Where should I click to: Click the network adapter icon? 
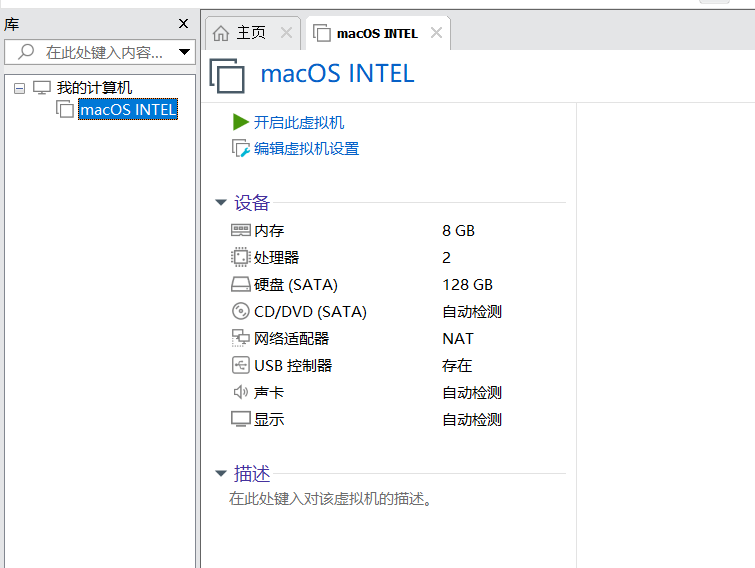240,338
